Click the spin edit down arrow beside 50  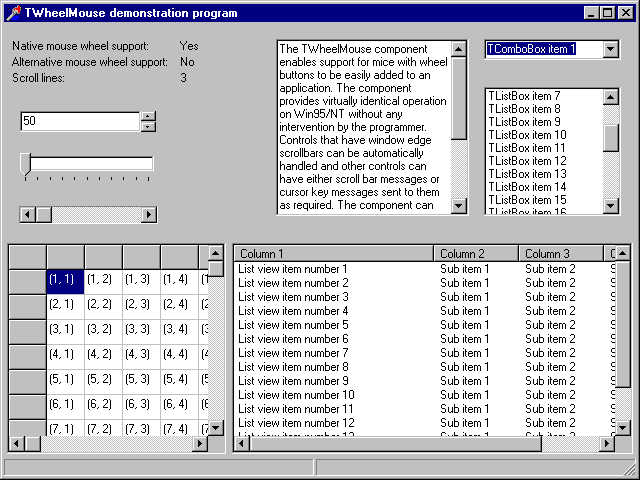coord(148,127)
